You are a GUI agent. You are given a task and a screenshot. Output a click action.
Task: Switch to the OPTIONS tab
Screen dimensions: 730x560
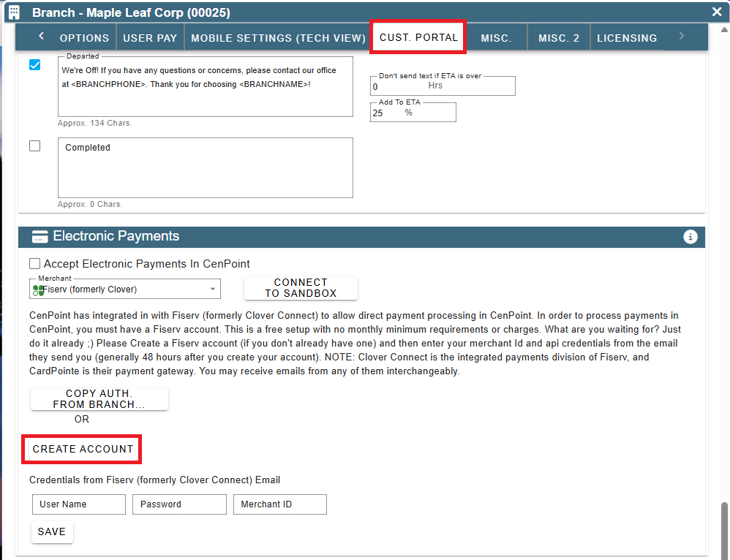pos(84,38)
